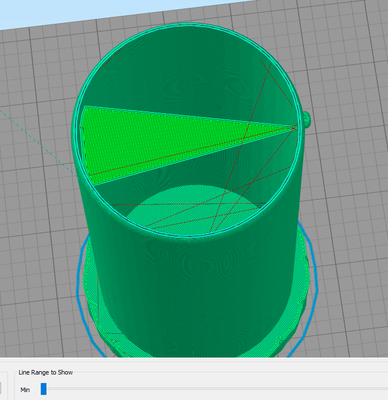Viewport: 388px width, 400px height.
Task: Click the partially visible control left of the range panel
Action: click(x=1, y=387)
